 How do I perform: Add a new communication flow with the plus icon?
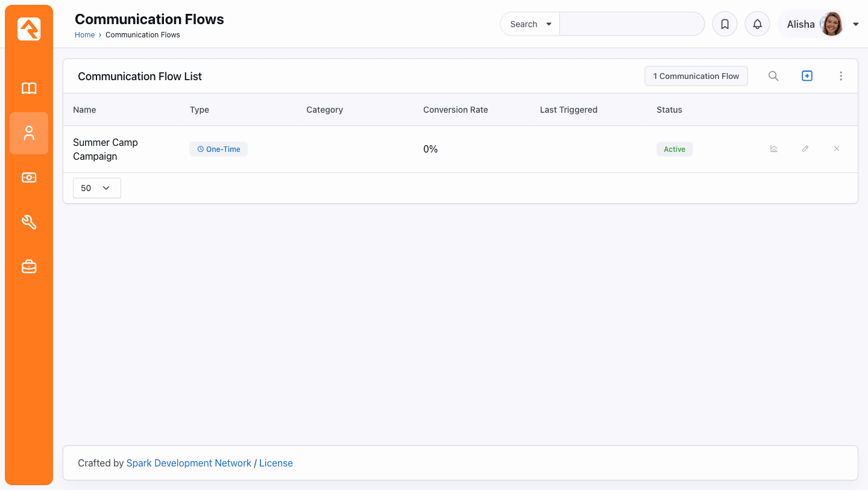point(807,76)
